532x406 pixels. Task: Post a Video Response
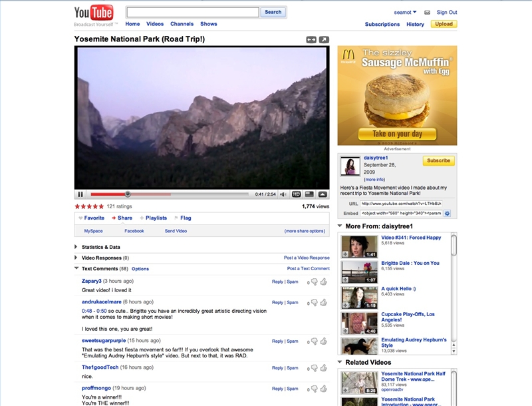click(307, 258)
